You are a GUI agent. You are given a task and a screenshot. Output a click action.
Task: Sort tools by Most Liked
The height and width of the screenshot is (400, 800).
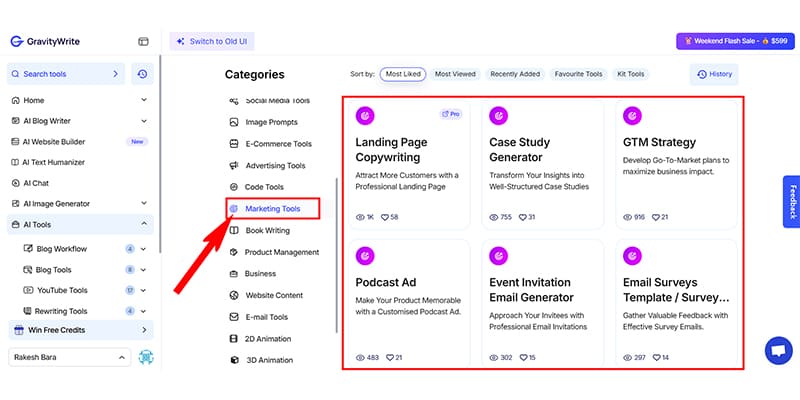(x=403, y=74)
